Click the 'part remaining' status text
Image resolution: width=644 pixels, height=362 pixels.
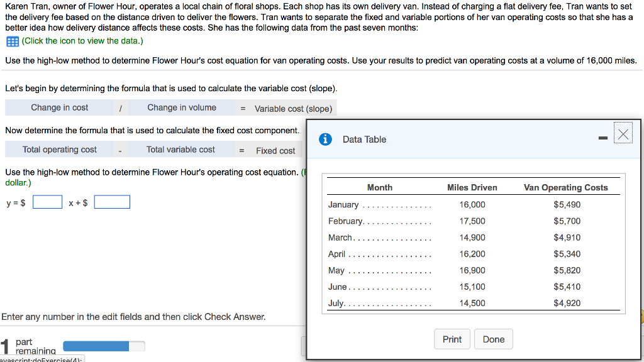(35, 346)
